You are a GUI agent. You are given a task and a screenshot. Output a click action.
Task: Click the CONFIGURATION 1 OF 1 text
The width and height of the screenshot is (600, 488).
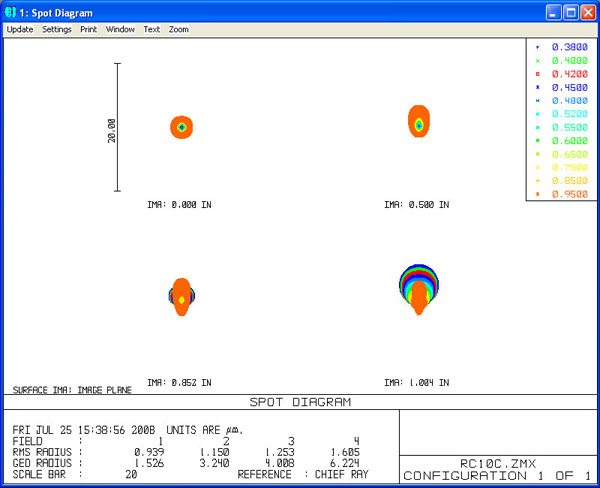[497, 476]
